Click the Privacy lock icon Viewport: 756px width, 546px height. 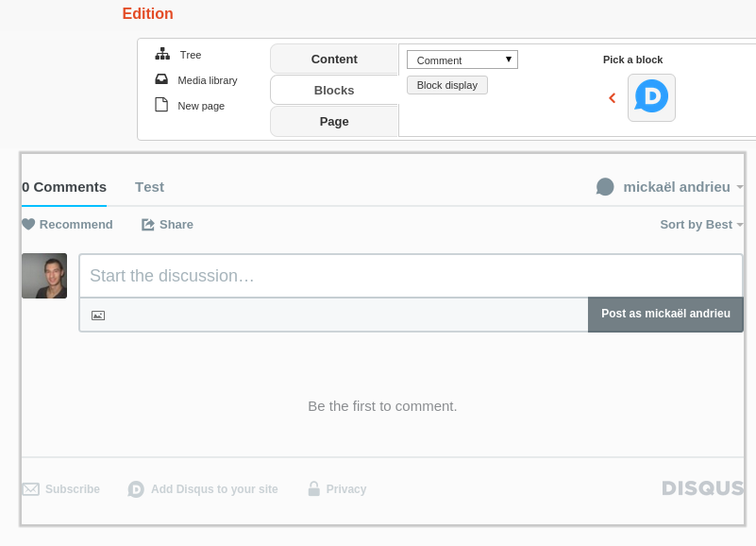(313, 488)
